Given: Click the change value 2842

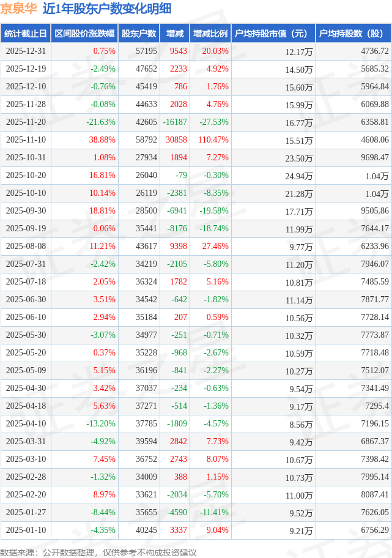Looking at the screenshot, I should tap(179, 441).
